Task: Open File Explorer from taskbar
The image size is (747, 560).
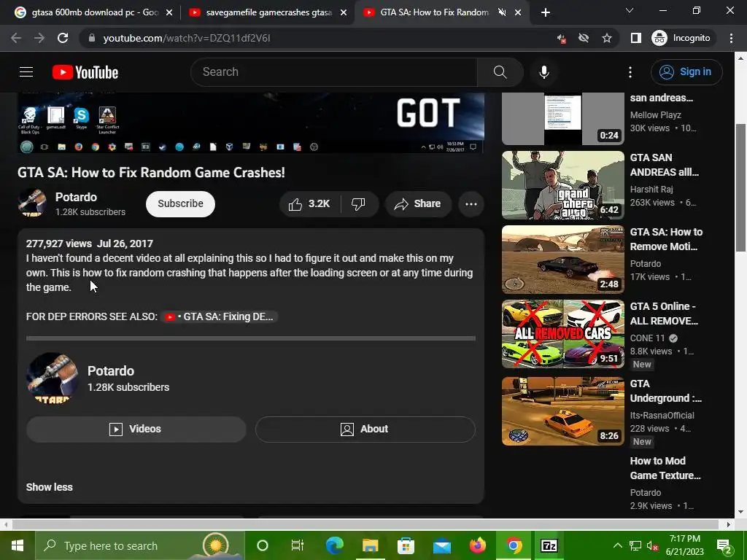Action: (x=370, y=545)
